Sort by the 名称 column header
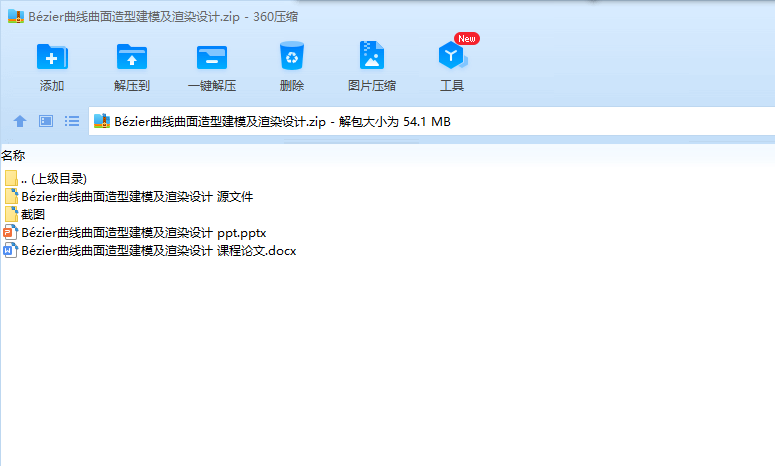The image size is (775, 466). tap(13, 156)
